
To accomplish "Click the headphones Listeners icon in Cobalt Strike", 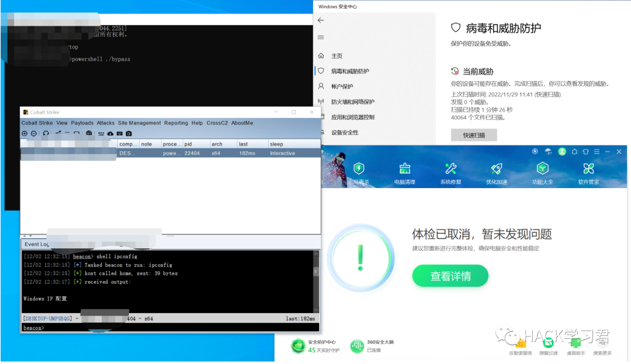I will point(46,134).
